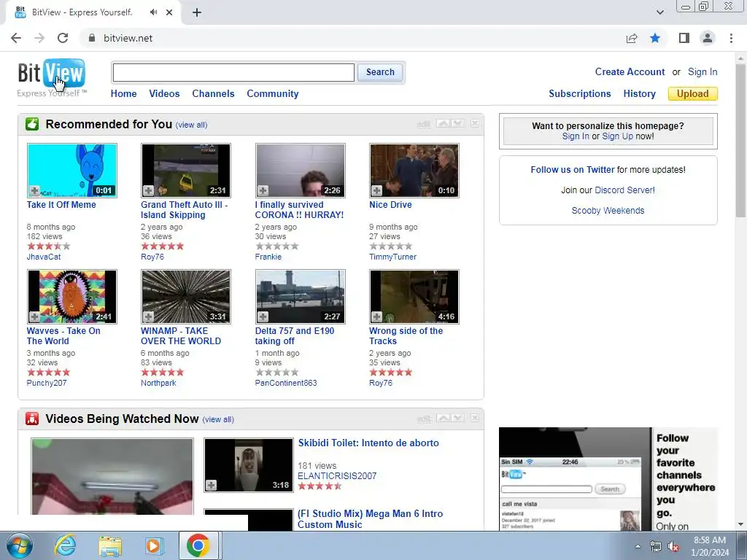
Task: Open History page
Action: (639, 94)
